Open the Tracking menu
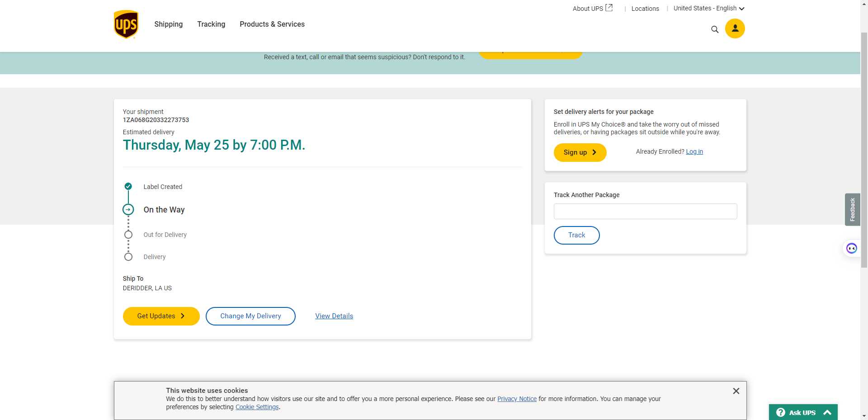The width and height of the screenshot is (868, 420). (211, 24)
